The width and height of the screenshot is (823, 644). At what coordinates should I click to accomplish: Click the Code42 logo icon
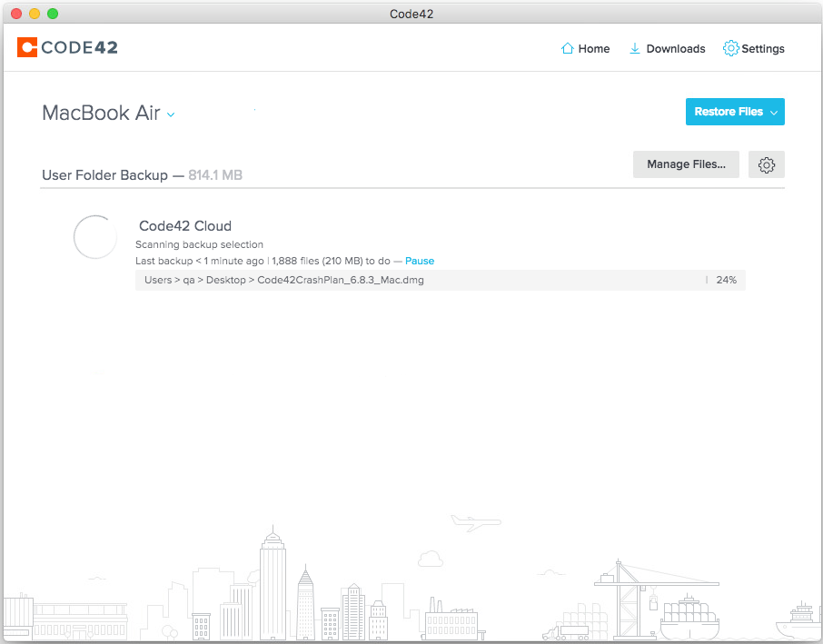[x=27, y=47]
